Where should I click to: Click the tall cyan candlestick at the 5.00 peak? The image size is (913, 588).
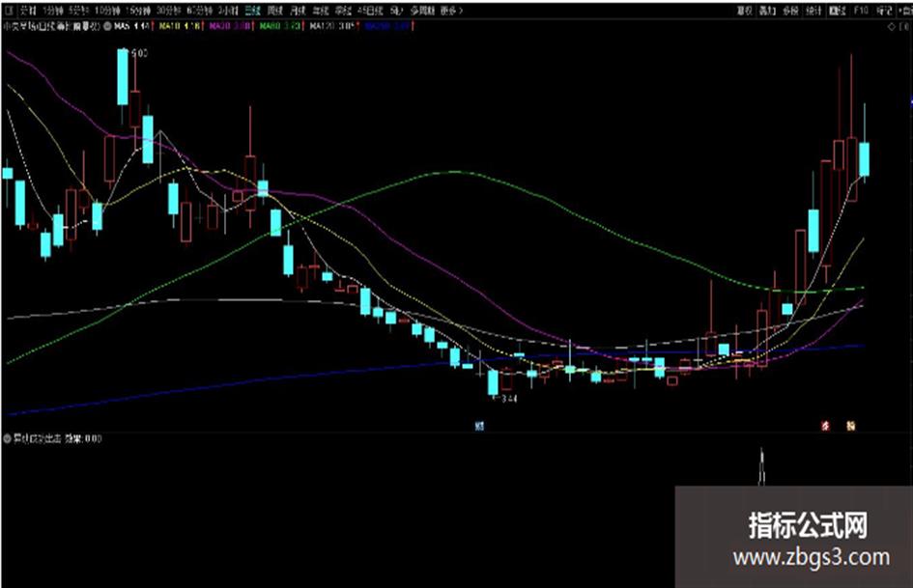tap(123, 77)
